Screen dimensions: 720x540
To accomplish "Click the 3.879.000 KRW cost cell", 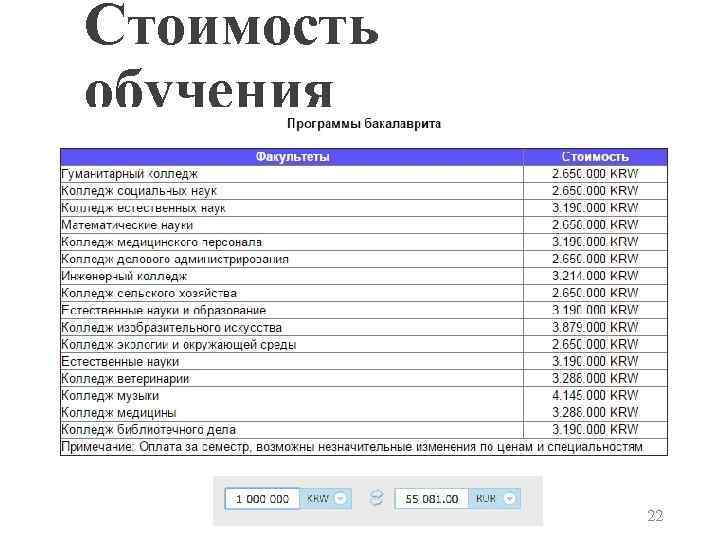I will coord(595,327).
